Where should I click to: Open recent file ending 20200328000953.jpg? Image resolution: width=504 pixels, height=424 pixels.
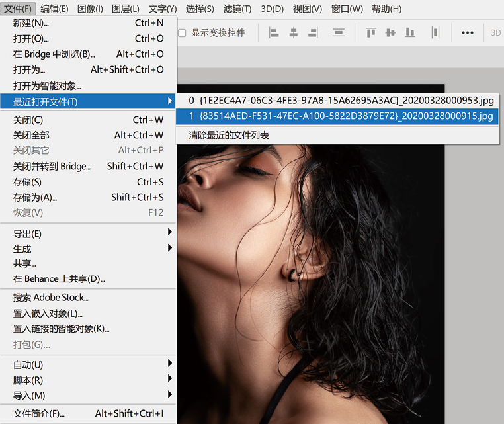(x=337, y=101)
